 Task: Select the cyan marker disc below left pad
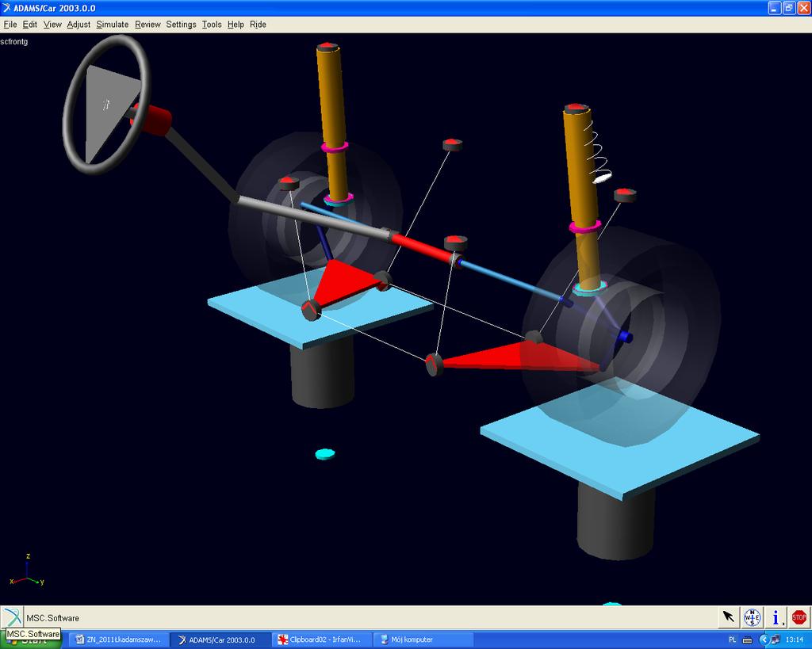click(x=325, y=454)
